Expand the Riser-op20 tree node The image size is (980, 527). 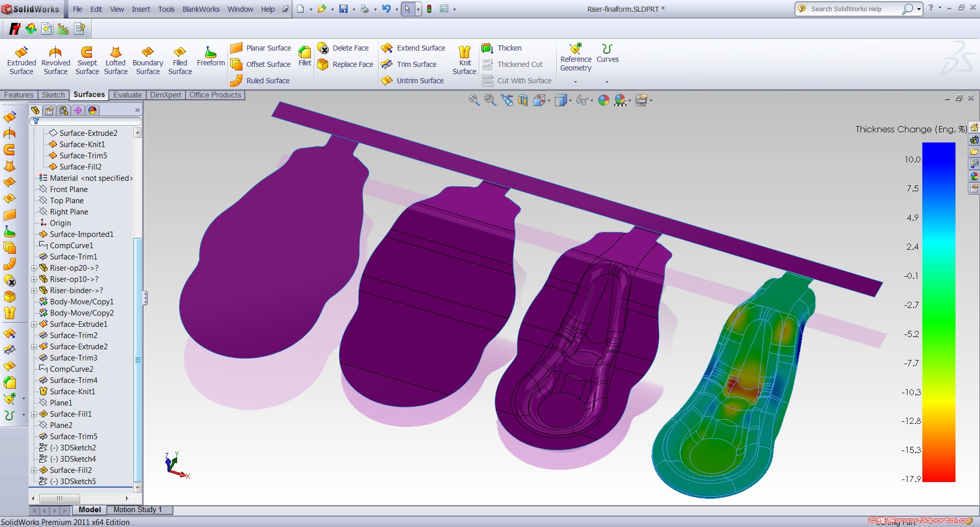[34, 268]
